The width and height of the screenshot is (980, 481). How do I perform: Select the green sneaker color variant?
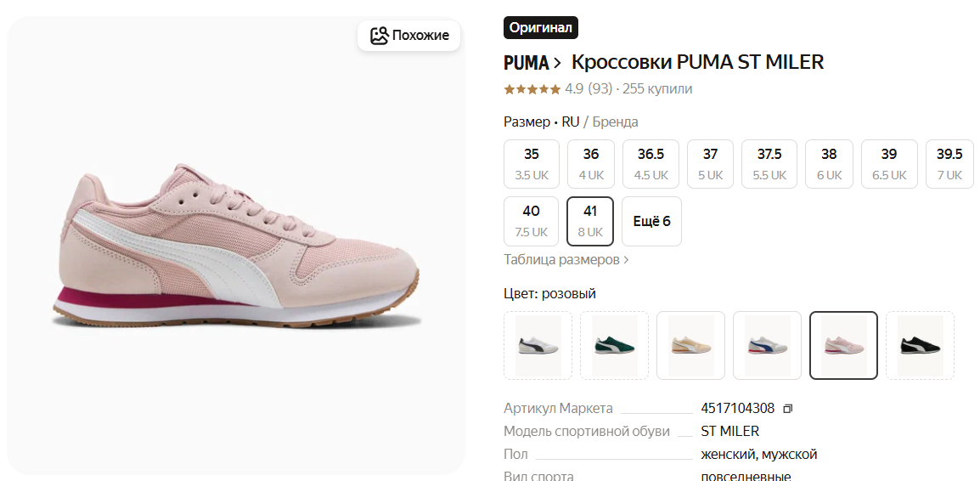point(614,345)
